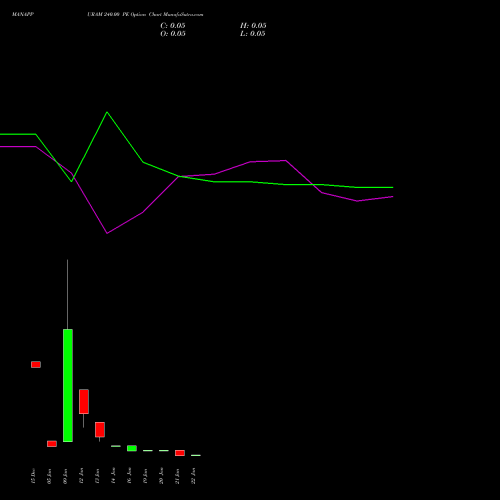Click the green indicator line peak

coord(107,112)
